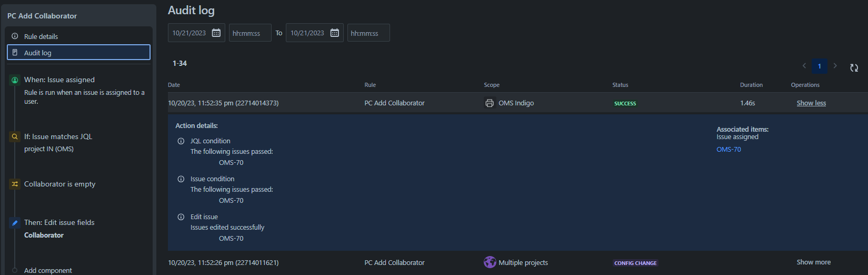The image size is (868, 275).
Task: Click the end date field after To
Action: click(x=315, y=33)
